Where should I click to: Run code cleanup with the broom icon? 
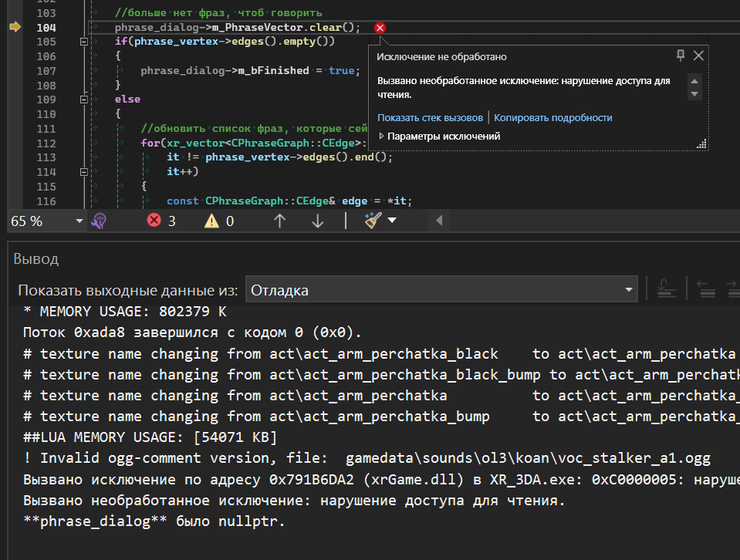[x=373, y=221]
